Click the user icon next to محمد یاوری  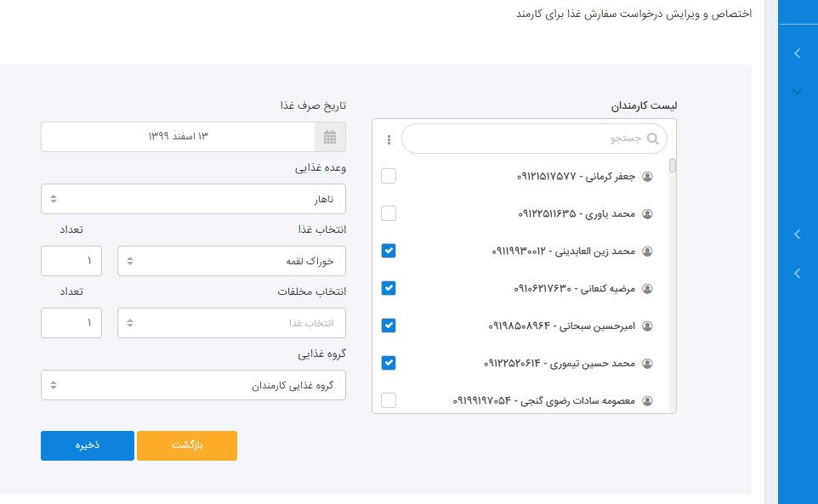647,214
